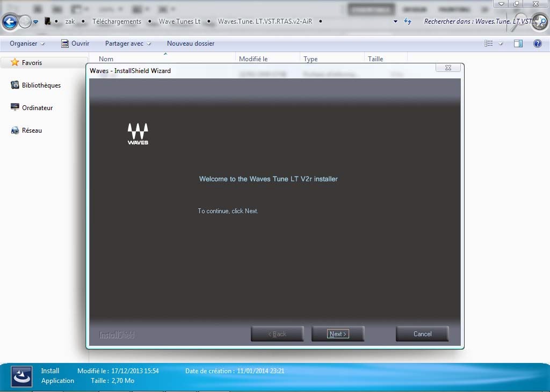Open Explorer help icon
Screen dimensions: 550x392
tap(537, 43)
